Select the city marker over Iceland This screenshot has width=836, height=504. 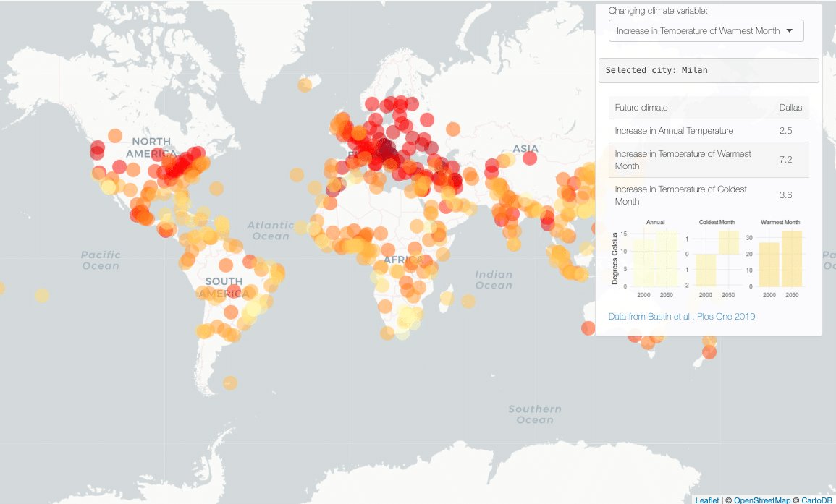coord(305,85)
